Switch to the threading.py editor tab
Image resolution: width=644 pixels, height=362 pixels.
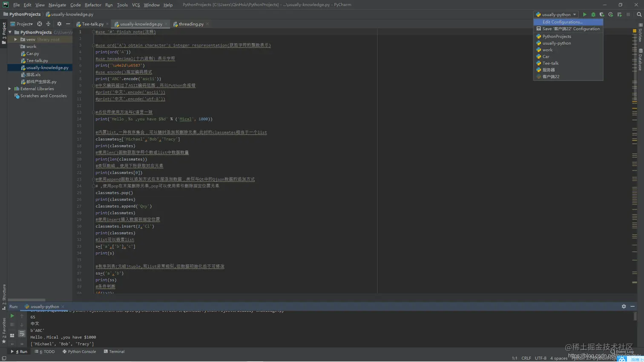click(x=191, y=24)
